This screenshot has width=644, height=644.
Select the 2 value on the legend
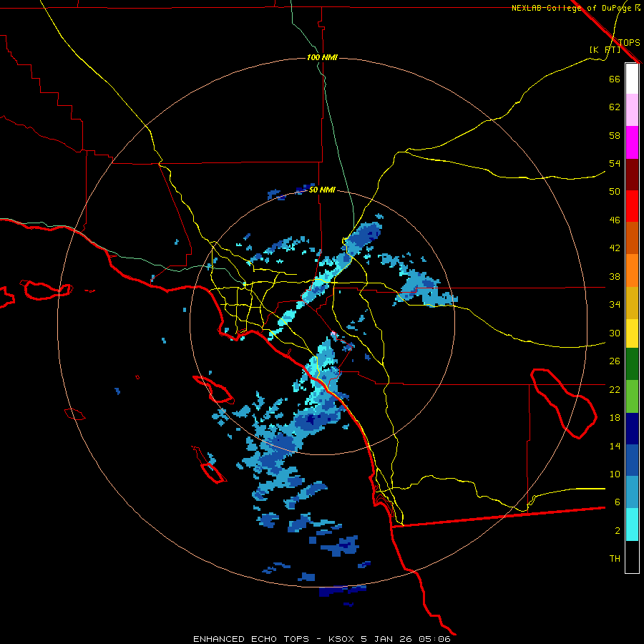[x=617, y=531]
